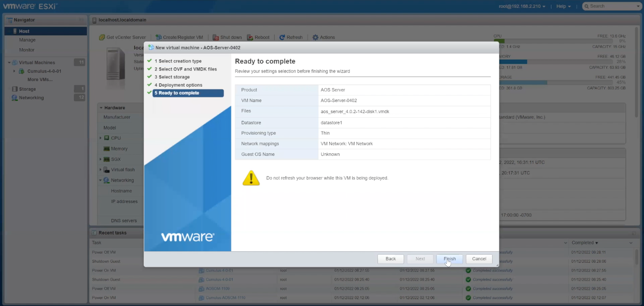Select the VM Name value AOS-Server-0402

(339, 101)
